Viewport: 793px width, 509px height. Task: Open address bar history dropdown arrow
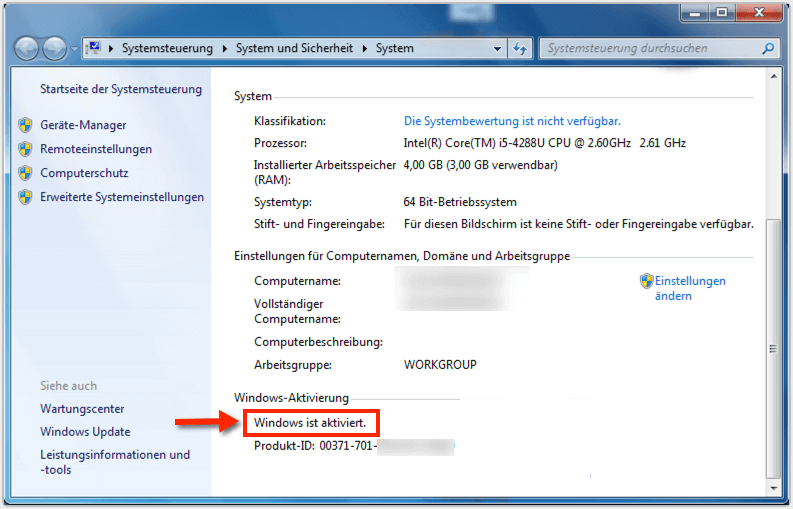coord(497,49)
